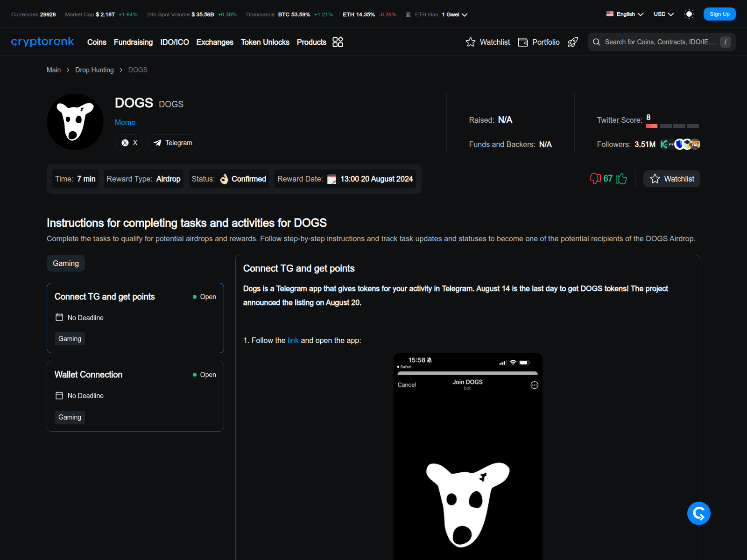Viewport: 747px width, 560px height.
Task: Click the thumbs down vote icon
Action: point(595,179)
